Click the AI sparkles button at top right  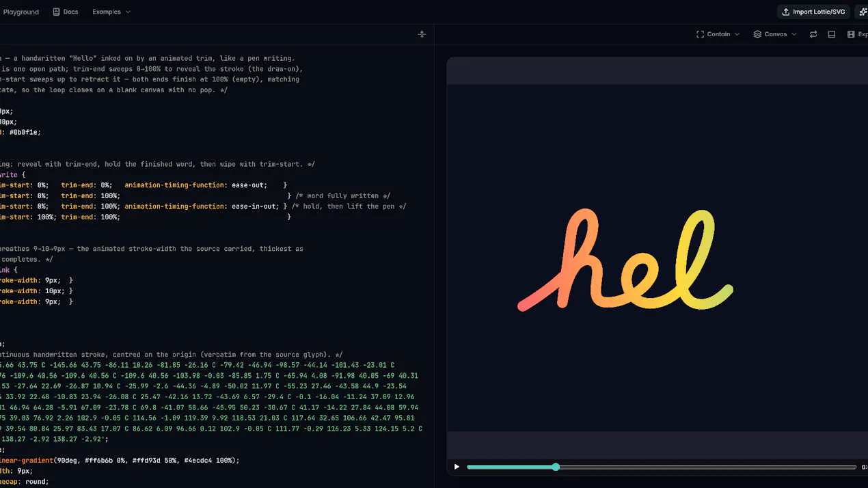(x=863, y=12)
